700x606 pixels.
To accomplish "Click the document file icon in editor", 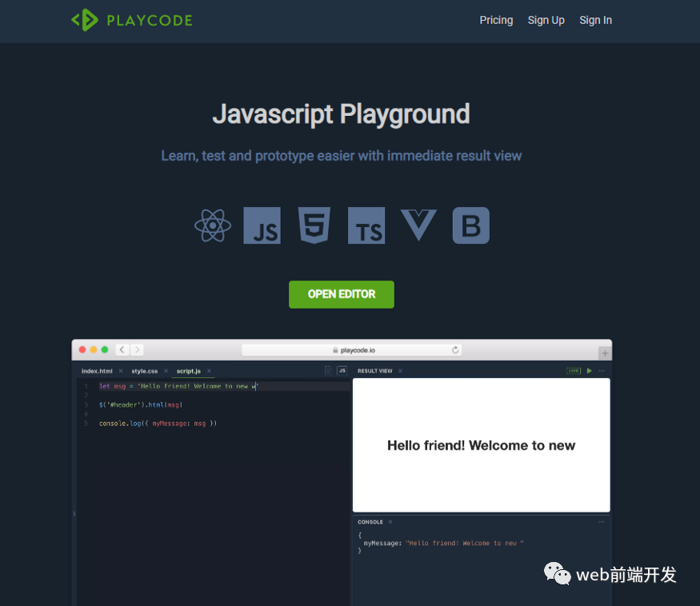I will click(329, 371).
